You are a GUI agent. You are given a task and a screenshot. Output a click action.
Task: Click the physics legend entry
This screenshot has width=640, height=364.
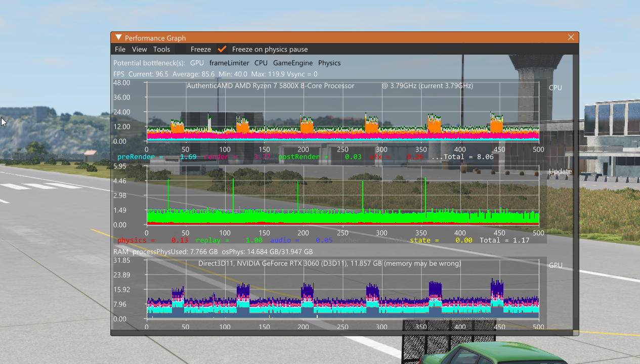tap(152, 240)
